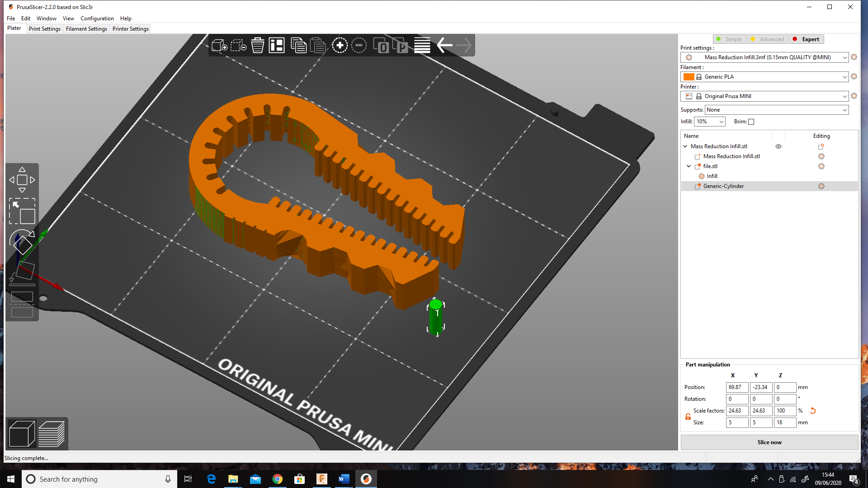Click the Add object toolbar icon
Image resolution: width=868 pixels, height=488 pixels.
tap(219, 45)
